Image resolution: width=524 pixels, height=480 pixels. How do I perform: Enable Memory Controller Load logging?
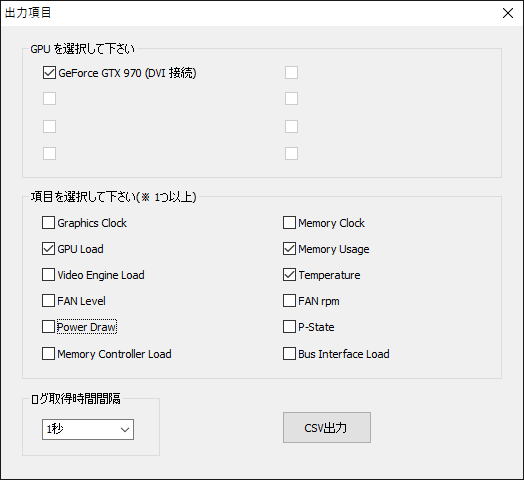tap(48, 354)
